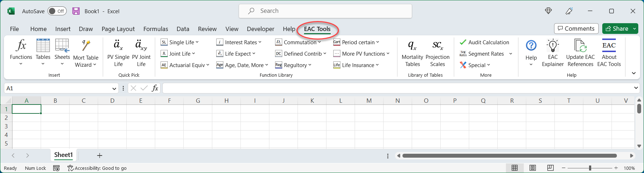Click the pen drawing icon in title bar
644x173 pixels.
tap(569, 11)
